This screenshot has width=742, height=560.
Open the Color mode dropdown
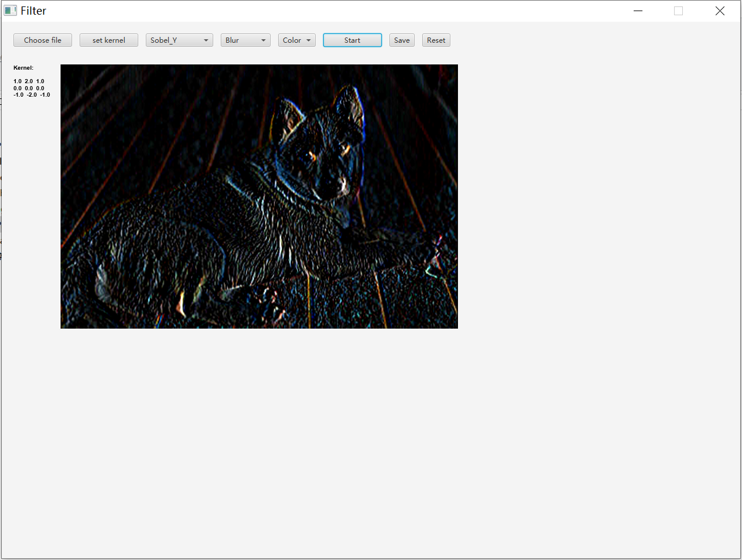click(x=296, y=40)
